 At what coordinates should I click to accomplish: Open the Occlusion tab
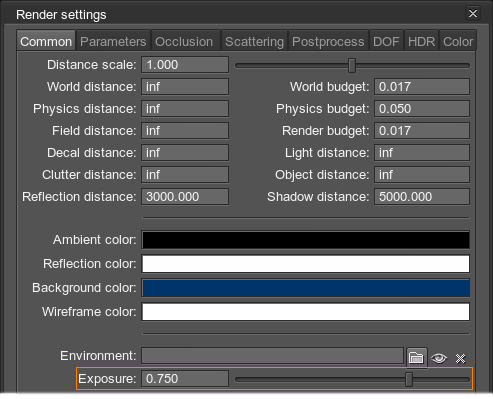(x=184, y=42)
